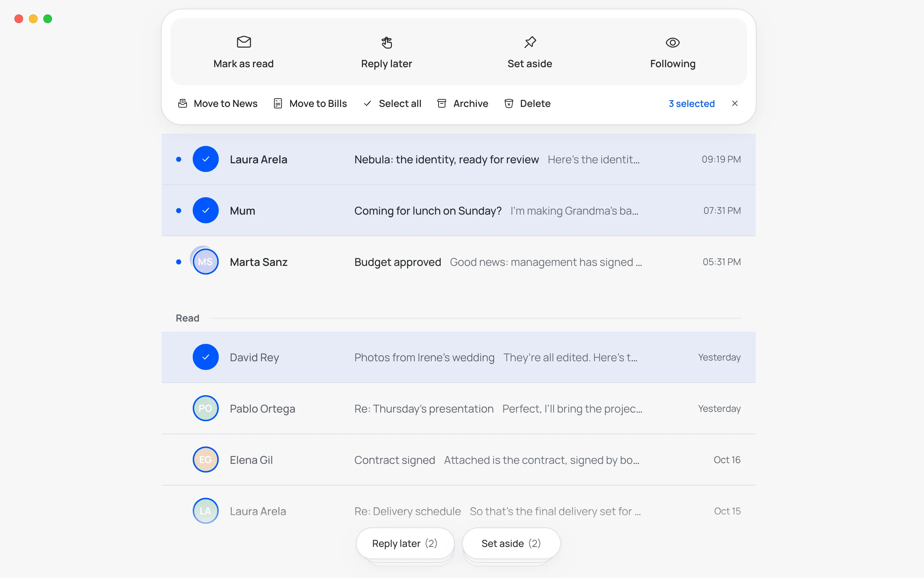
Task: Deselect Laura Arela's Nebula email checkbox
Action: (205, 159)
